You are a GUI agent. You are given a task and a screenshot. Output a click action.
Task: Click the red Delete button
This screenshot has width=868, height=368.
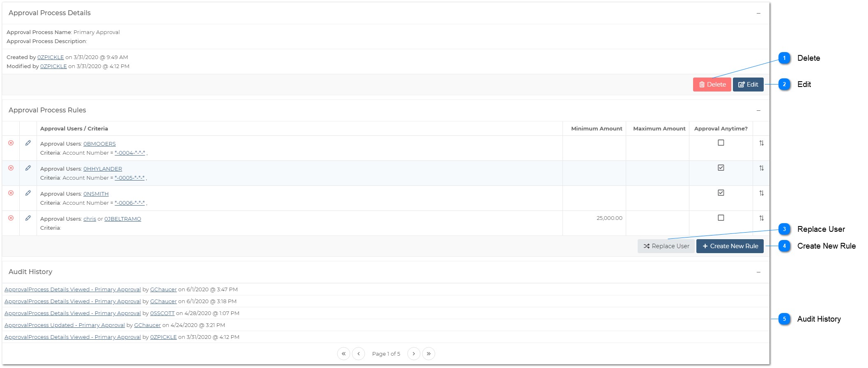[712, 85]
